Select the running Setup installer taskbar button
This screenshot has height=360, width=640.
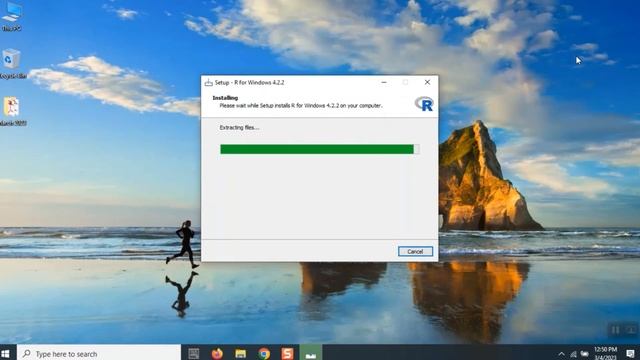click(311, 353)
